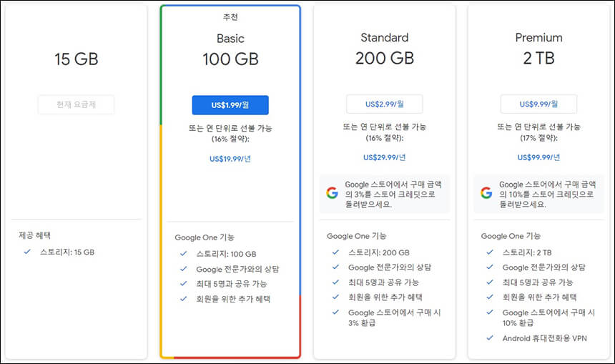Click checkmark beside Android 휴대전화용 VPN

489,338
